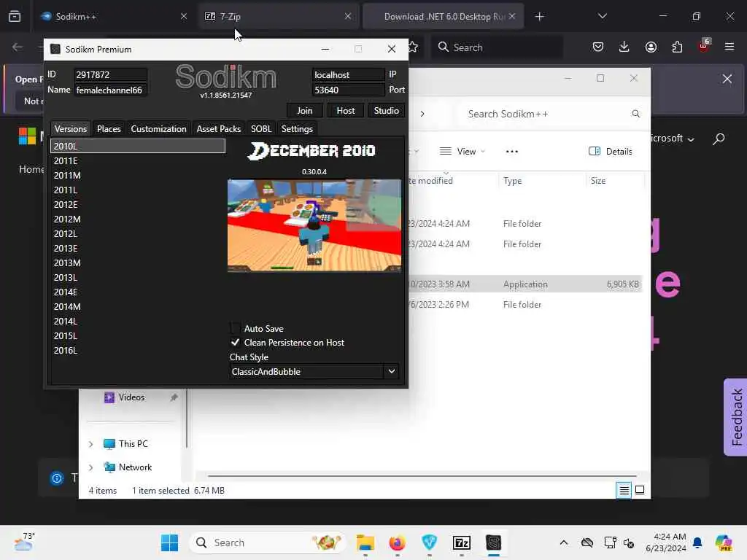The height and width of the screenshot is (560, 747).
Task: Click the browser Search box
Action: pos(498,47)
